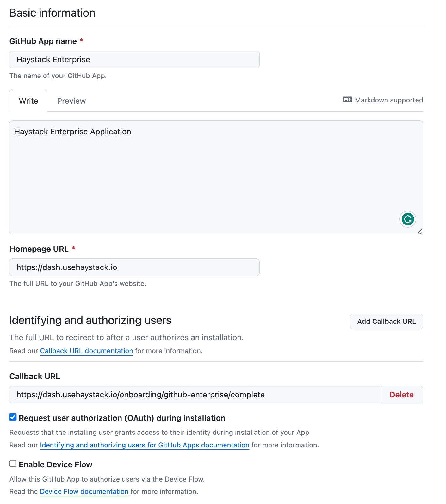Focus the Homepage URL input field
Viewport: 446px width, 504px height.
pyautogui.click(x=134, y=267)
